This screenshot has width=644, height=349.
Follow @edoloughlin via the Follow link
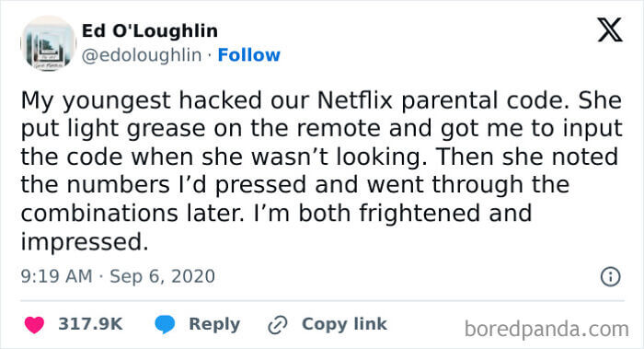(x=249, y=54)
